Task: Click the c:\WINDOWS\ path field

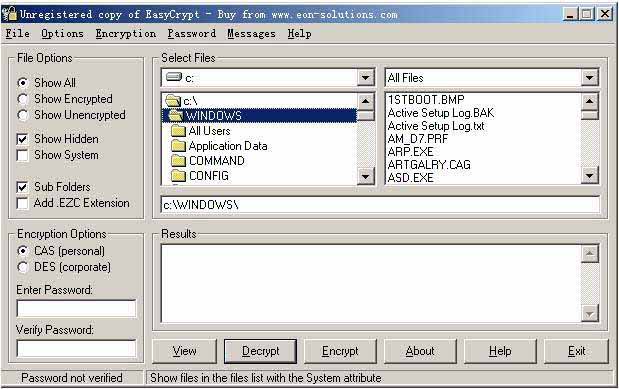Action: 380,205
